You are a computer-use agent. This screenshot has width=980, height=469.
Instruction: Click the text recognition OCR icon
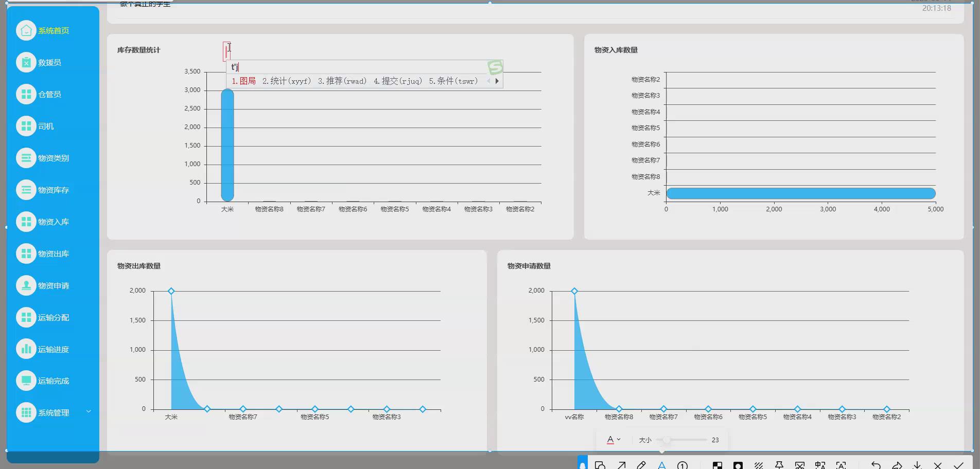coord(841,465)
